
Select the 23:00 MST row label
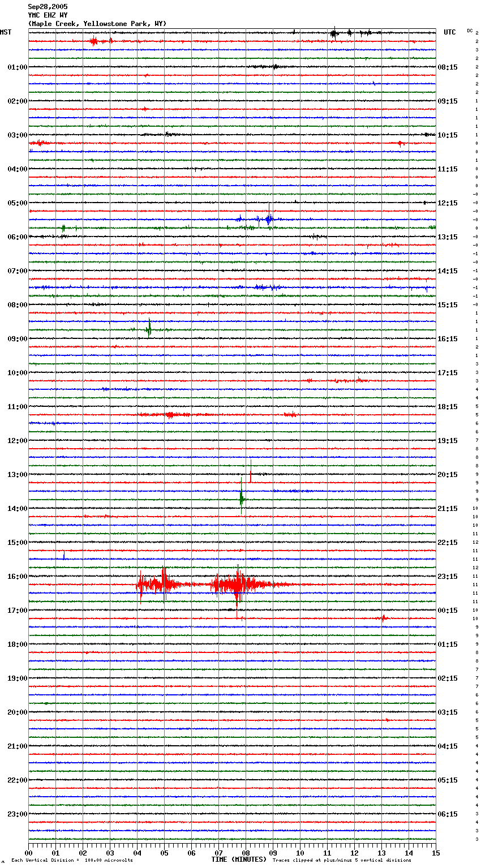click(18, 814)
